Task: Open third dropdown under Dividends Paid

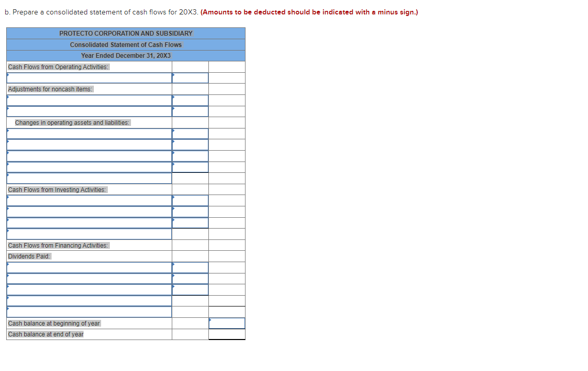Action: (89, 289)
